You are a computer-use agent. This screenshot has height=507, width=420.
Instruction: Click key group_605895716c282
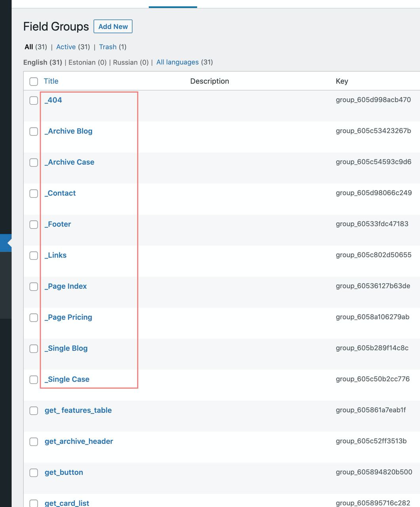373,503
